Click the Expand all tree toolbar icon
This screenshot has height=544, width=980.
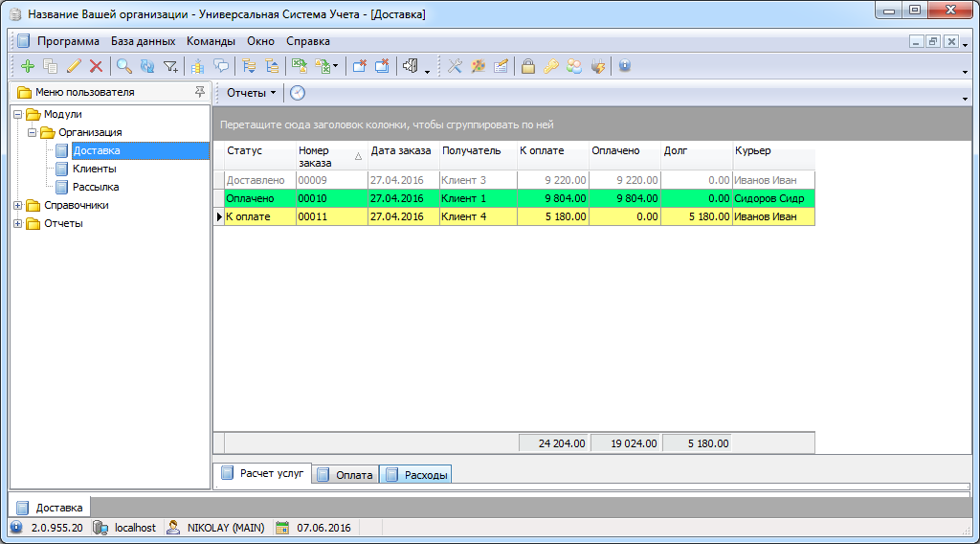tap(249, 66)
